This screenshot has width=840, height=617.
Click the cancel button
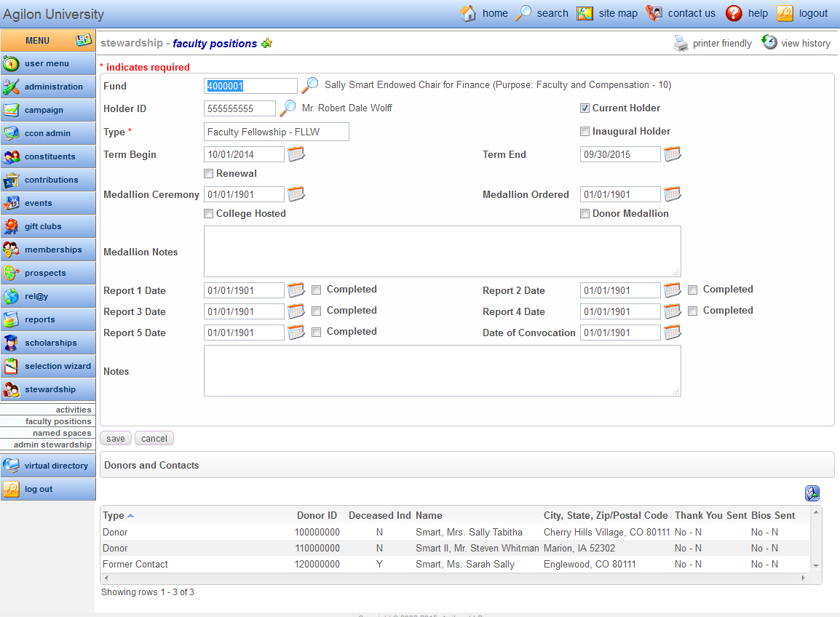point(154,438)
